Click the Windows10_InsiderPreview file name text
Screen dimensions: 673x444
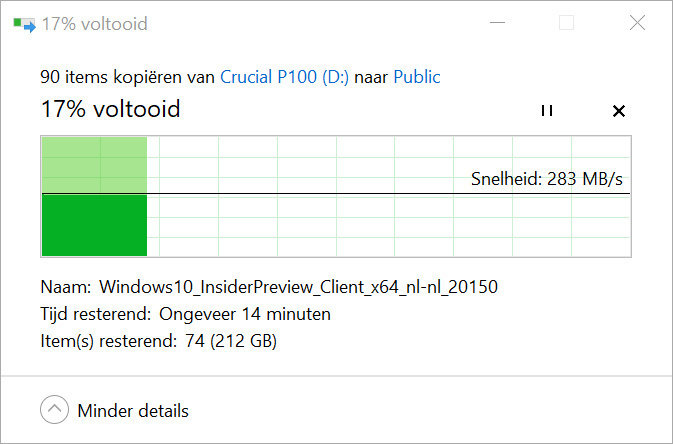tap(298, 287)
